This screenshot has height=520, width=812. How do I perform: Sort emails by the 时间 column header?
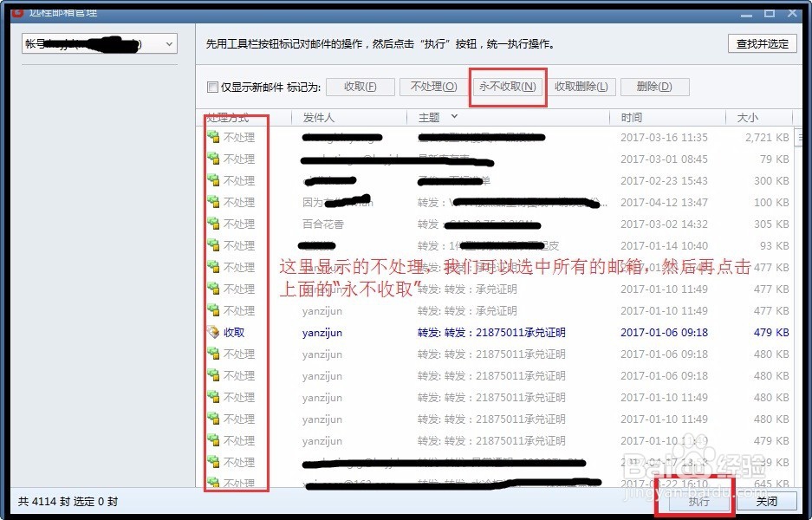pyautogui.click(x=630, y=117)
